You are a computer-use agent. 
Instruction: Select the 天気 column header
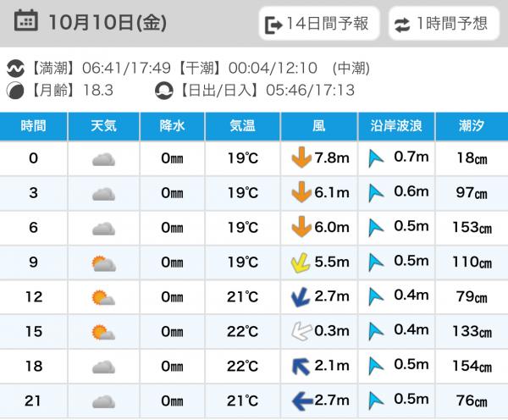[103, 126]
